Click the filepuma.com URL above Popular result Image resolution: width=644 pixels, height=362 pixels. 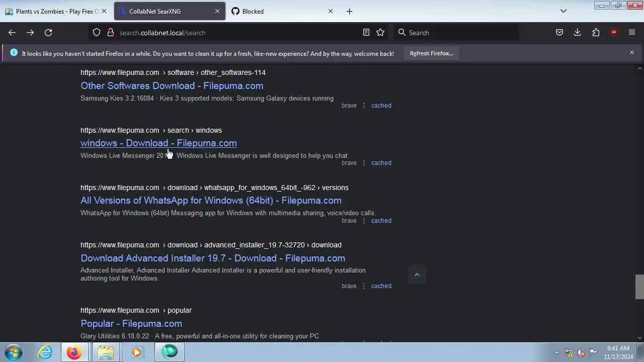pos(136,310)
